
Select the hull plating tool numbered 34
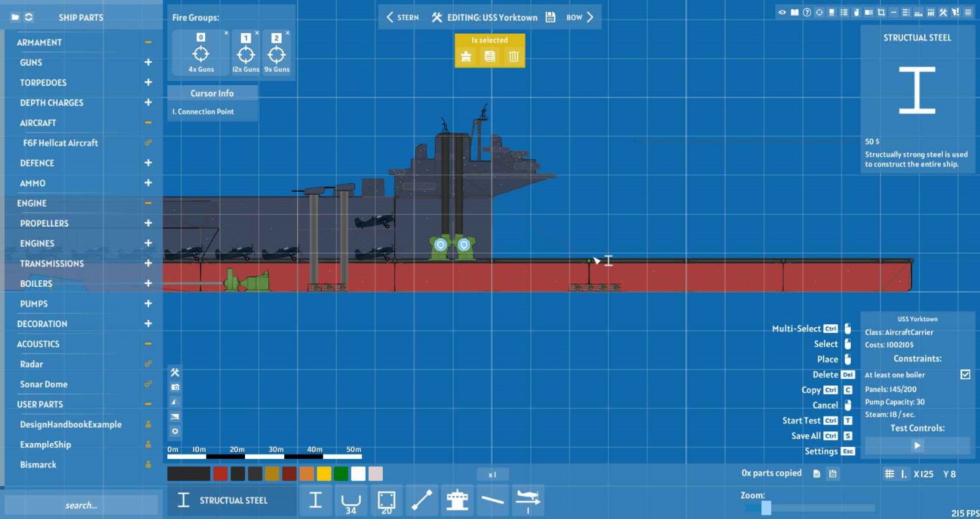350,501
